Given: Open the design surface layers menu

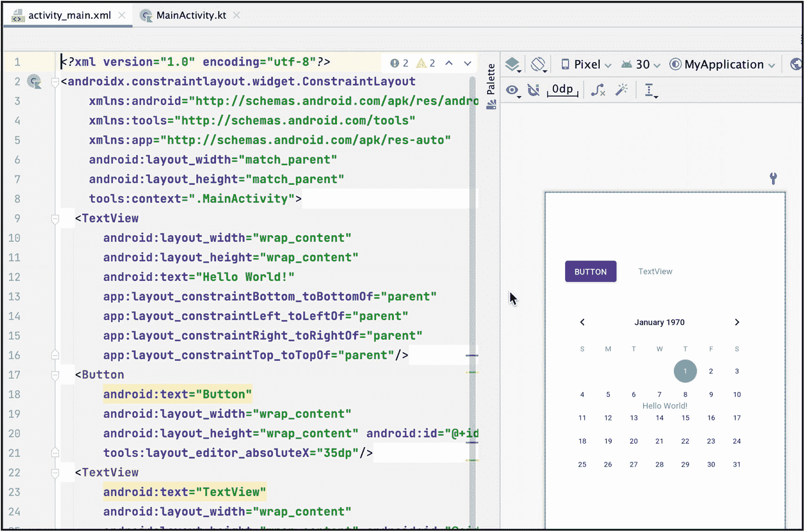Looking at the screenshot, I should tap(513, 64).
